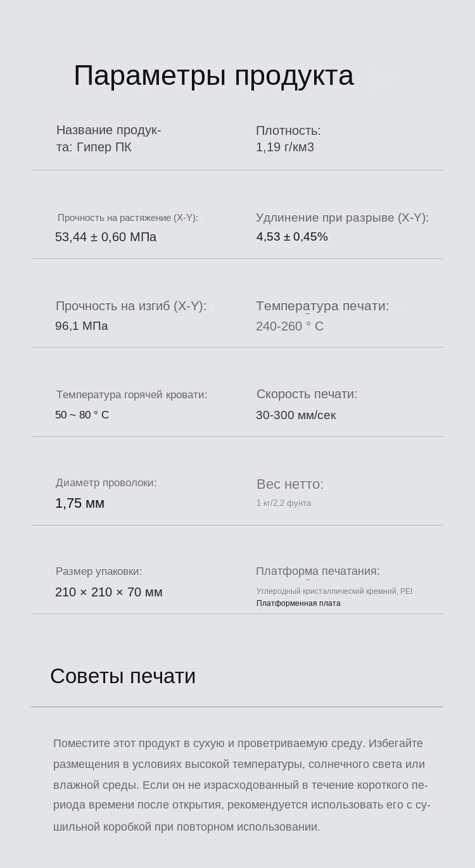Click the "Параметры продукта" heading
The width and height of the screenshot is (475, 868).
[x=213, y=76]
